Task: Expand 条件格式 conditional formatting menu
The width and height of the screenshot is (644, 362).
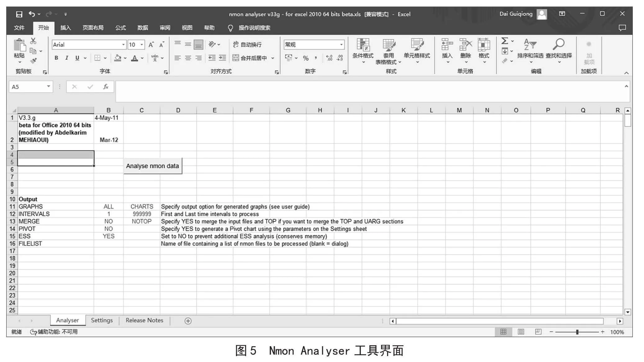Action: point(363,52)
